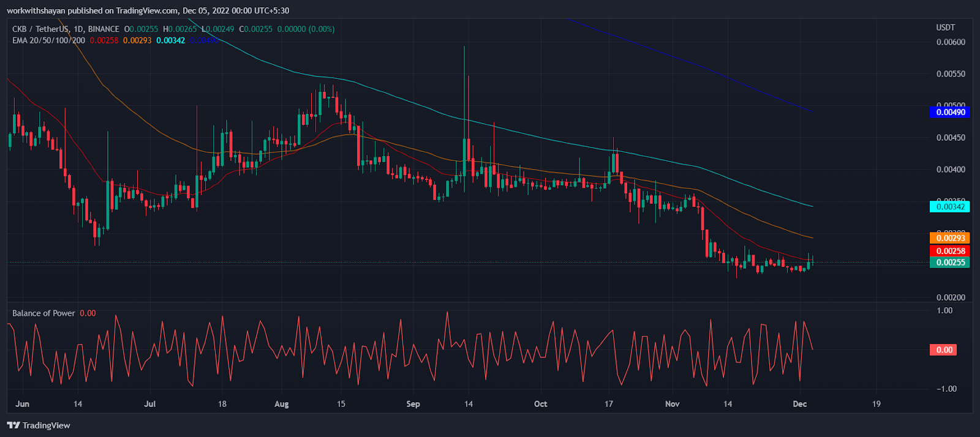Click the Aug label on time axis
This screenshot has height=437, width=980.
[x=282, y=404]
